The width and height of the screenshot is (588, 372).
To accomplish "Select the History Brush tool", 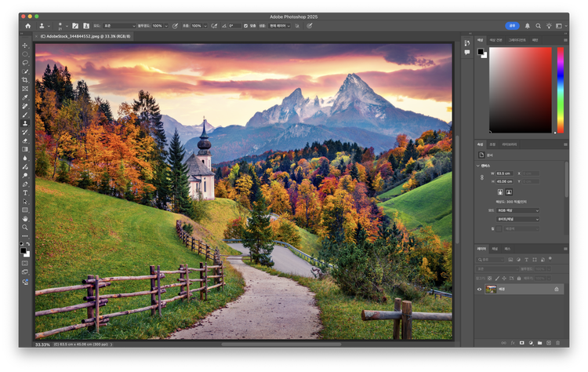I will click(25, 132).
